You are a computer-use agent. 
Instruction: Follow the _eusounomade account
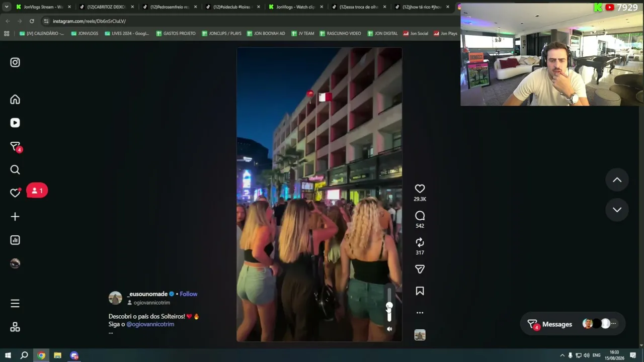[x=189, y=294]
